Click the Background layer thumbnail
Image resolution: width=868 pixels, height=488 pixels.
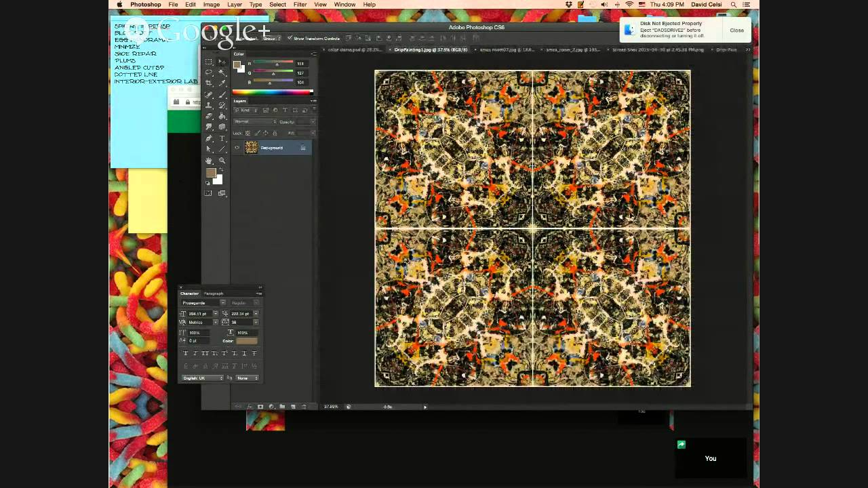pos(252,147)
